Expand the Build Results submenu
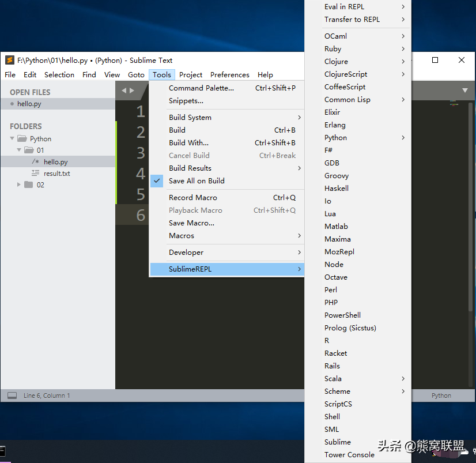Viewport: 476px width, 463px height. coord(227,168)
